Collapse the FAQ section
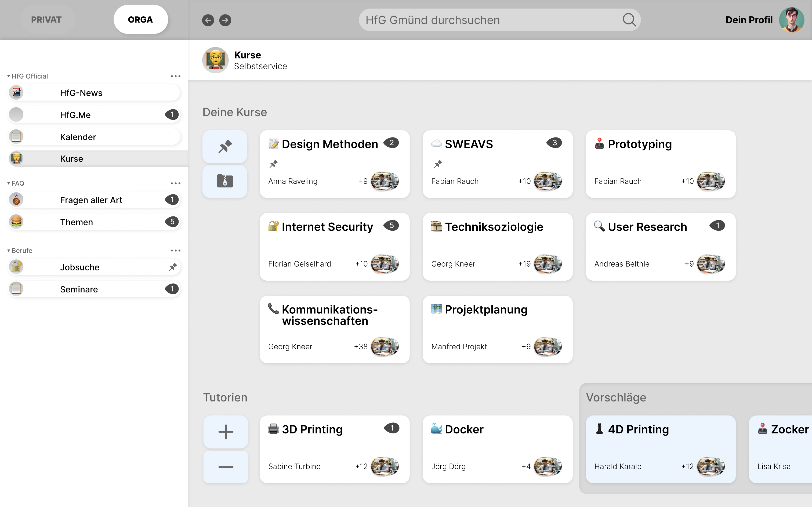The image size is (812, 507). click(8, 183)
